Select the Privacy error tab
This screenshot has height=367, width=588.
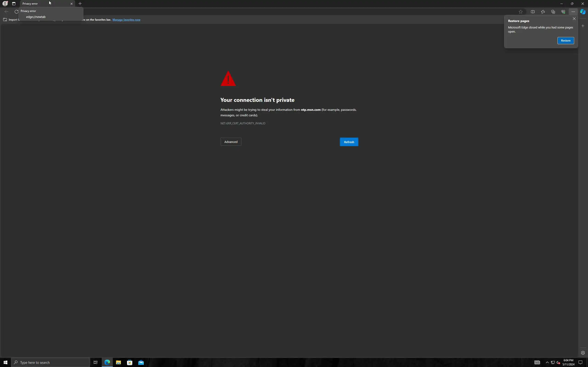point(39,4)
